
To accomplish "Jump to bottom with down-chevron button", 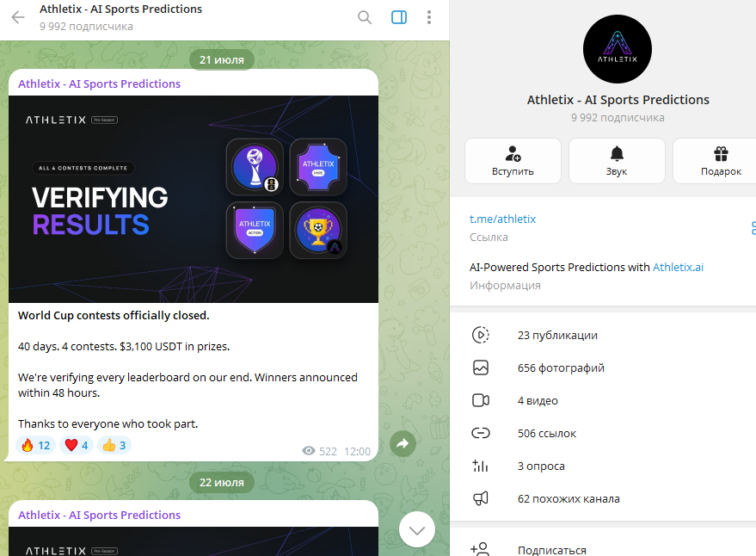I will click(x=417, y=529).
